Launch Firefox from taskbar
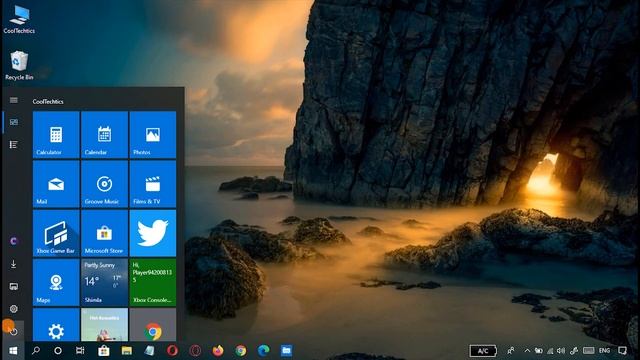This screenshot has width=640, height=360. (x=218, y=351)
